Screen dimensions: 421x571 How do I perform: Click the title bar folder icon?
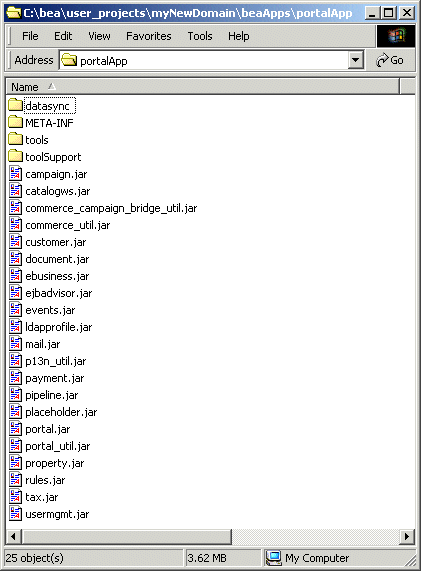click(14, 13)
